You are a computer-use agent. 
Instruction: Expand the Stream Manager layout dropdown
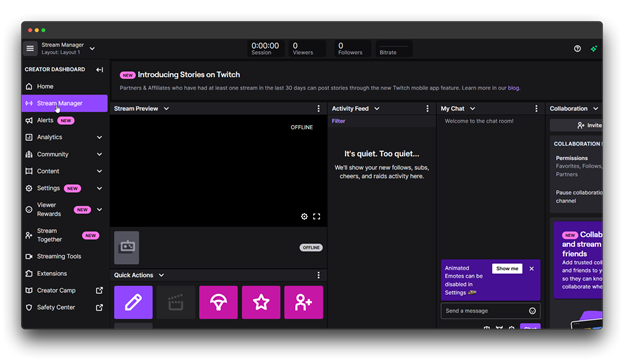pos(92,49)
